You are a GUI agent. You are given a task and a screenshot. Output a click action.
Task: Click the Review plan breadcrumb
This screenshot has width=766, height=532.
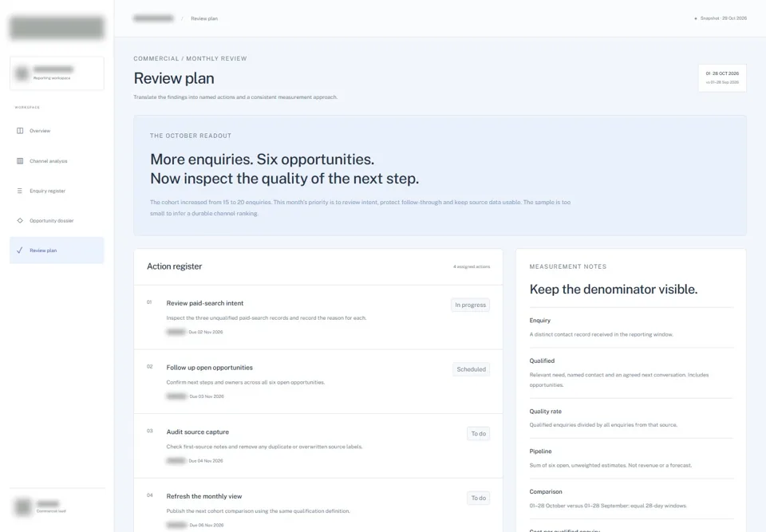pyautogui.click(x=204, y=18)
